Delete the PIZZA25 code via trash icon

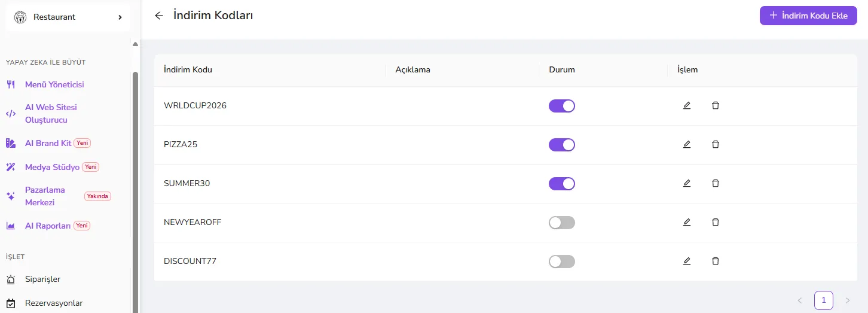tap(716, 144)
